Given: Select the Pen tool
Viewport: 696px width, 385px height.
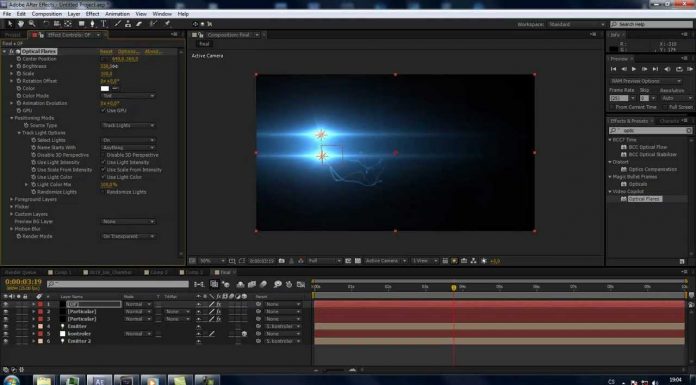Looking at the screenshot, I should point(92,24).
